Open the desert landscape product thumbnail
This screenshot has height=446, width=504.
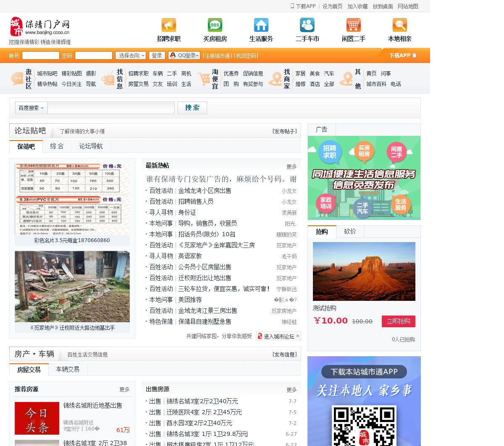[364, 271]
